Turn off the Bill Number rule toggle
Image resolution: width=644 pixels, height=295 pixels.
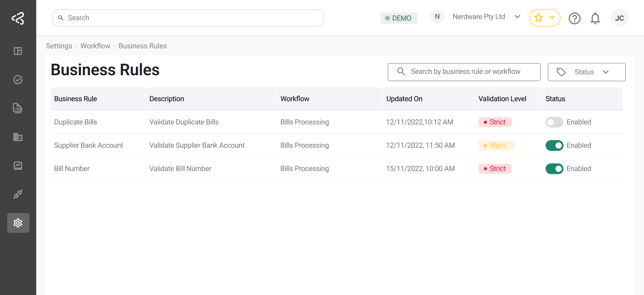[554, 168]
